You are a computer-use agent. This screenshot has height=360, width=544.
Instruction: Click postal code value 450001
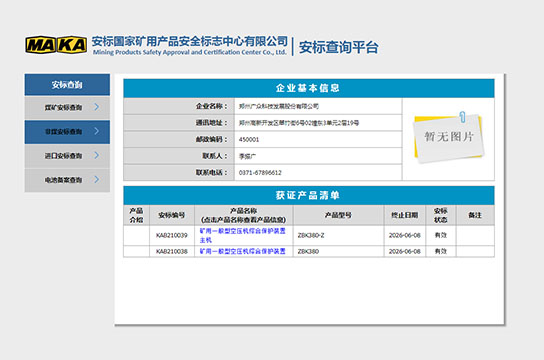click(249, 139)
